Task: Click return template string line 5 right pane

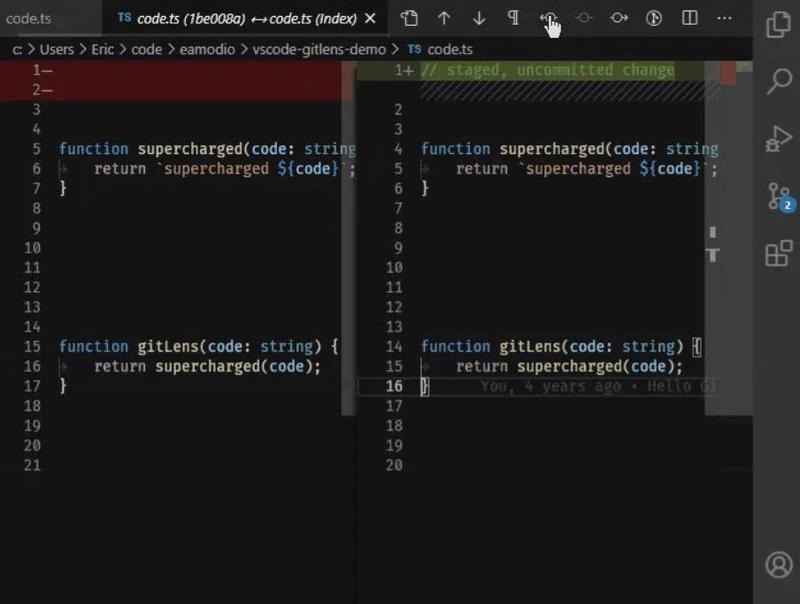Action: click(587, 169)
